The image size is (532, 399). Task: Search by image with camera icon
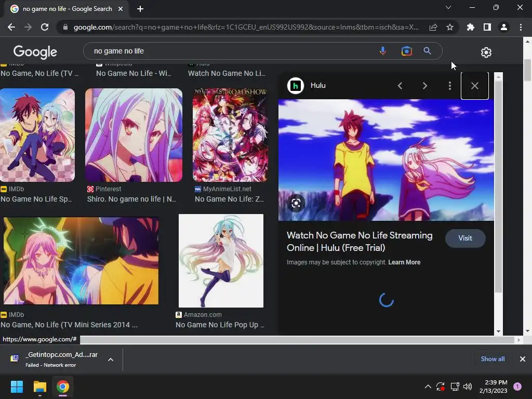406,51
